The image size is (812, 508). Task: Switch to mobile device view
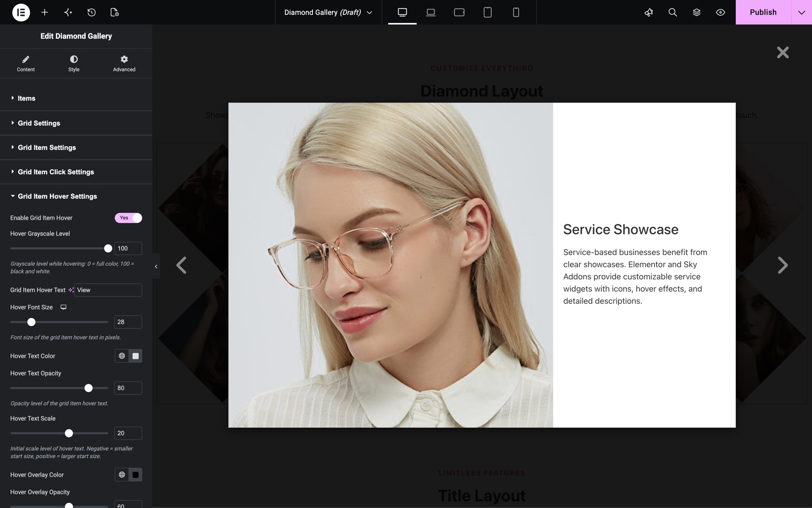point(516,12)
